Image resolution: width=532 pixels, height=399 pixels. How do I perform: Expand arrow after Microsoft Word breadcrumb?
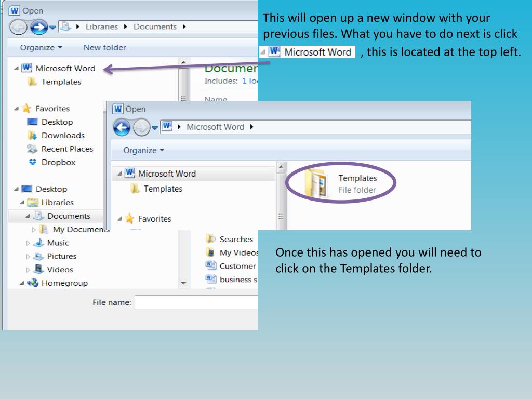tap(251, 127)
